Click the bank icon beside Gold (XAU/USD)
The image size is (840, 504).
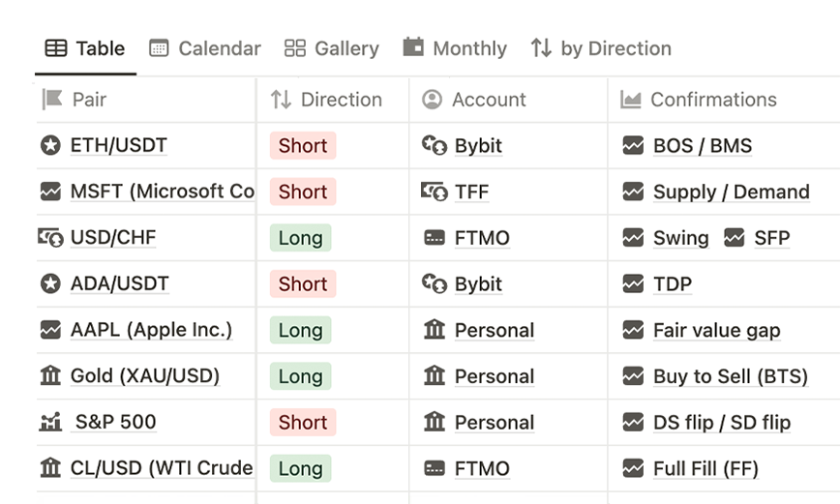tap(50, 376)
